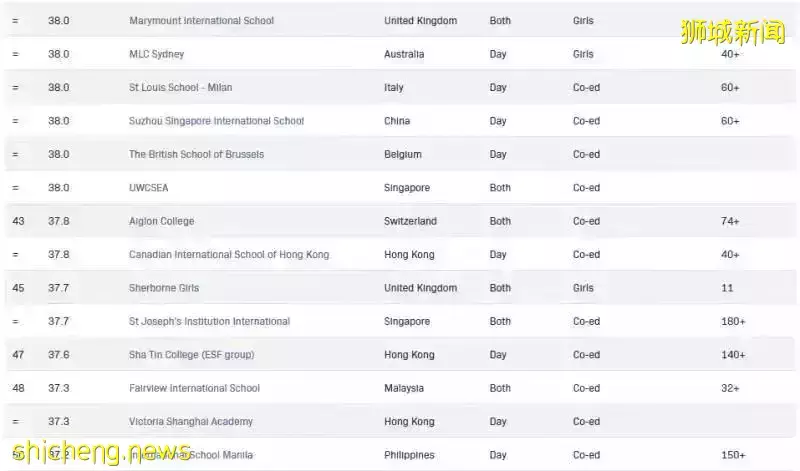Click Philippines country cell
This screenshot has width=800, height=471.
pyautogui.click(x=409, y=455)
